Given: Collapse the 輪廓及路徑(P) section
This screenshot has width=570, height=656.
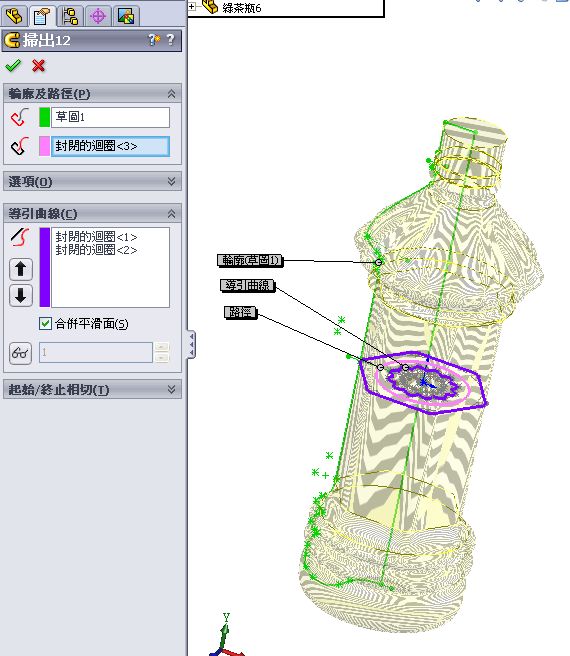Looking at the screenshot, I should point(171,94).
